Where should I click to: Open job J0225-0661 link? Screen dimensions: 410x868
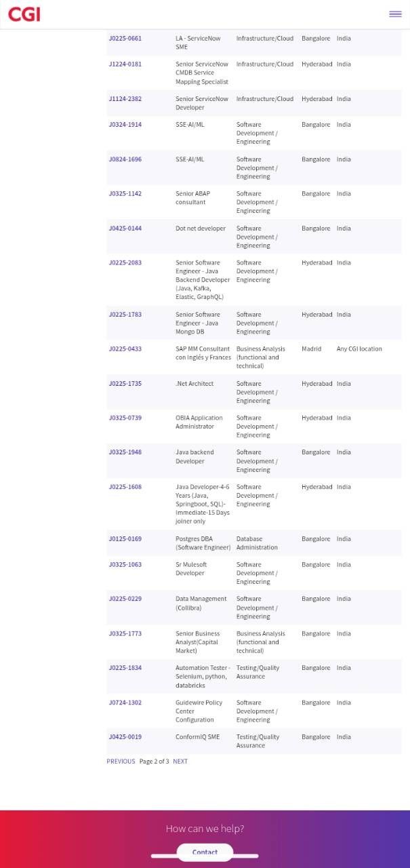(125, 39)
